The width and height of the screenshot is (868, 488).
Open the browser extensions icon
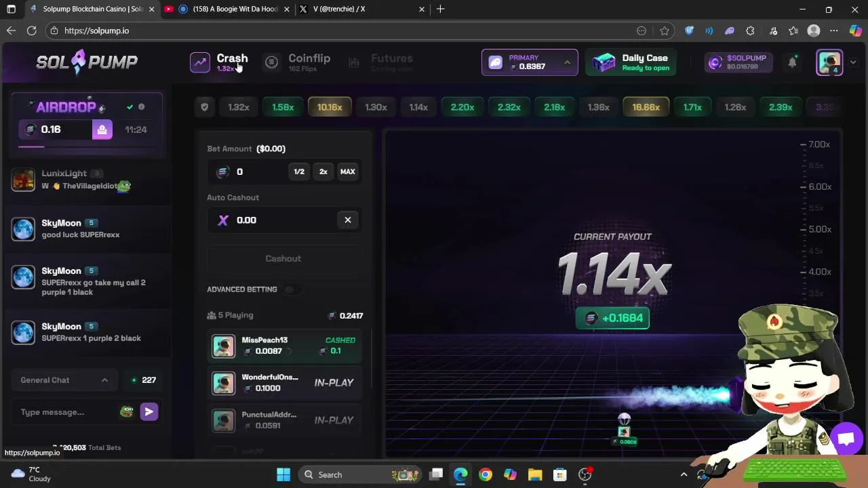(x=750, y=30)
